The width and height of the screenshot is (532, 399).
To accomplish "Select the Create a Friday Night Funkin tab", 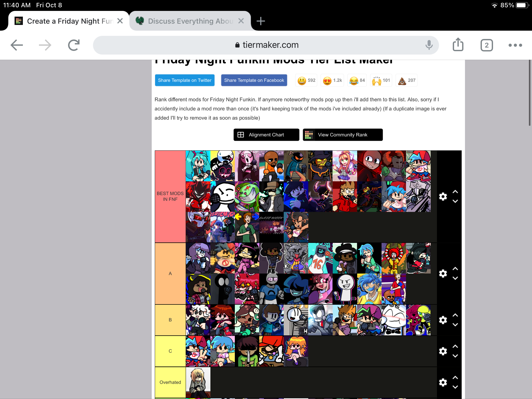I will [x=69, y=21].
